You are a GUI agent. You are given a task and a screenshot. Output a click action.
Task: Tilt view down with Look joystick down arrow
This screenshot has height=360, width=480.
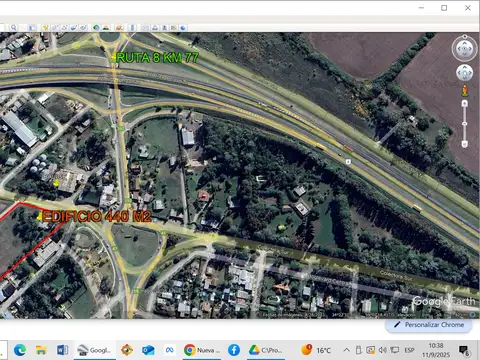465,55
